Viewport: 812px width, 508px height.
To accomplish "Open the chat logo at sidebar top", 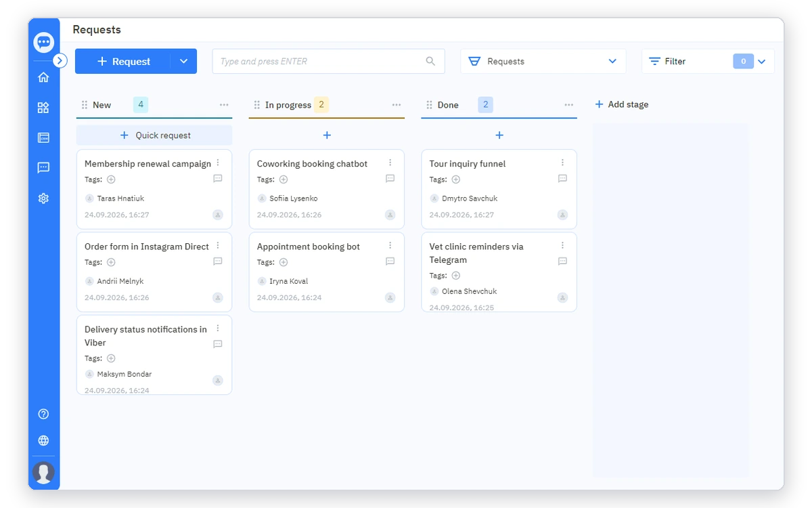I will (x=44, y=42).
